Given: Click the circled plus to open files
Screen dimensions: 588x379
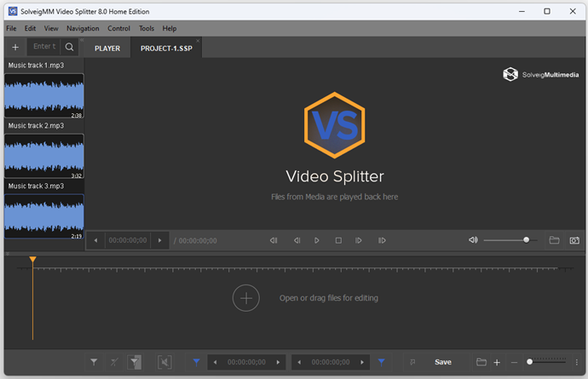Looking at the screenshot, I should (246, 298).
